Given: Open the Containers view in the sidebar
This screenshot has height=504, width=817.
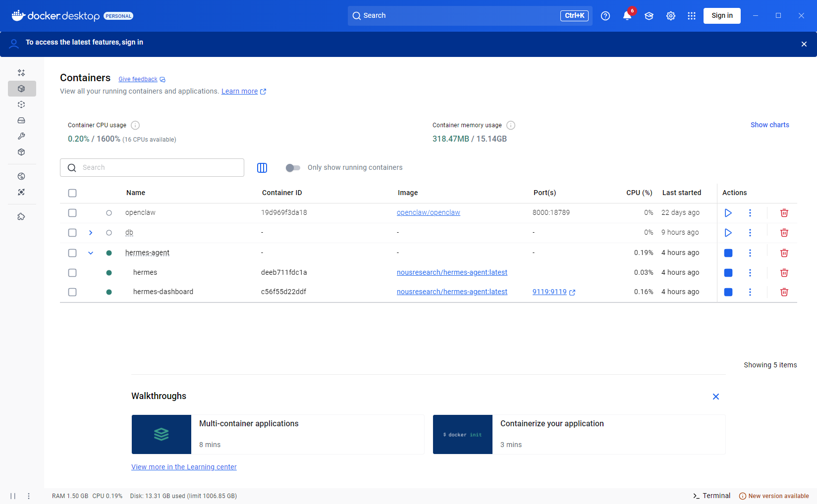Looking at the screenshot, I should (21, 89).
